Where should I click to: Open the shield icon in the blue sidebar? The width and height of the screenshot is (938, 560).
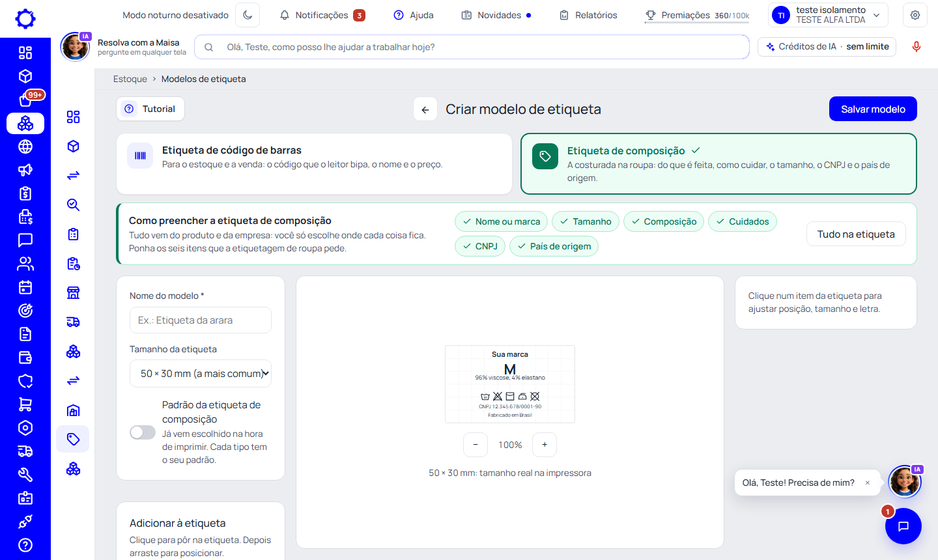coord(25,381)
